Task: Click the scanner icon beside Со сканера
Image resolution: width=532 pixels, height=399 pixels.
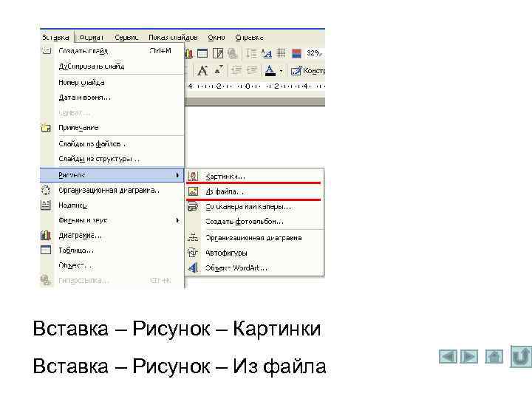Action: 193,206
